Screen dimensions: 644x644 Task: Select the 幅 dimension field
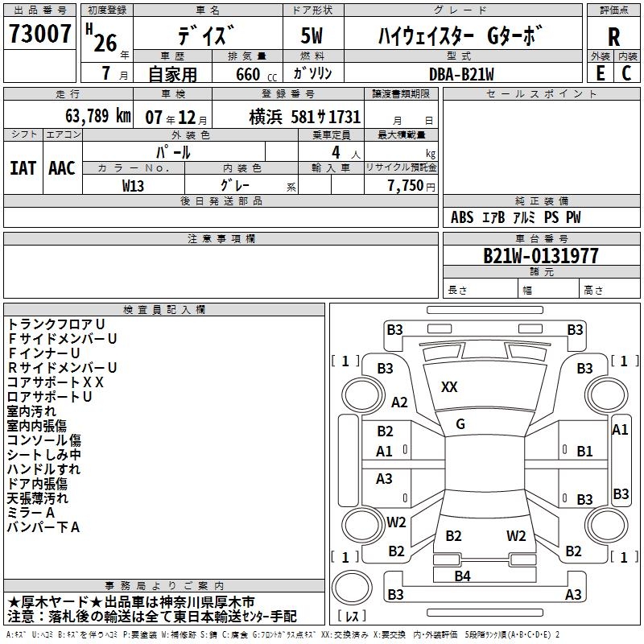[549, 290]
